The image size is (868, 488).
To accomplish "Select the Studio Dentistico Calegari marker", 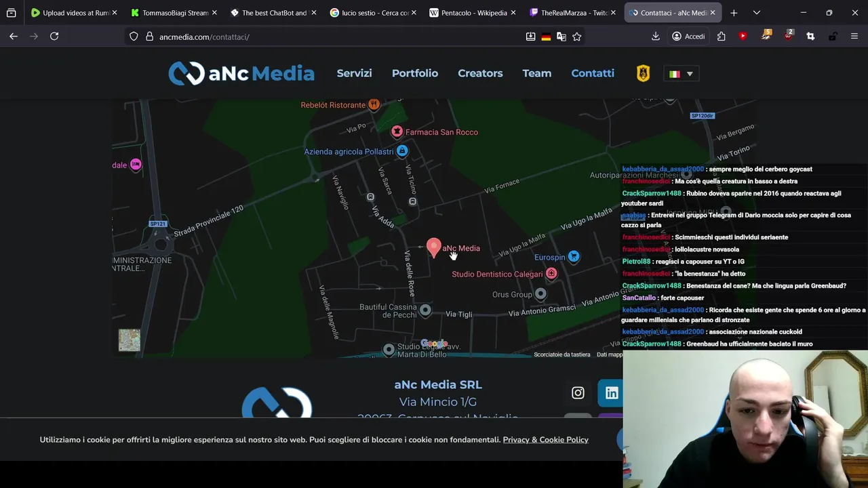I will coord(551,273).
